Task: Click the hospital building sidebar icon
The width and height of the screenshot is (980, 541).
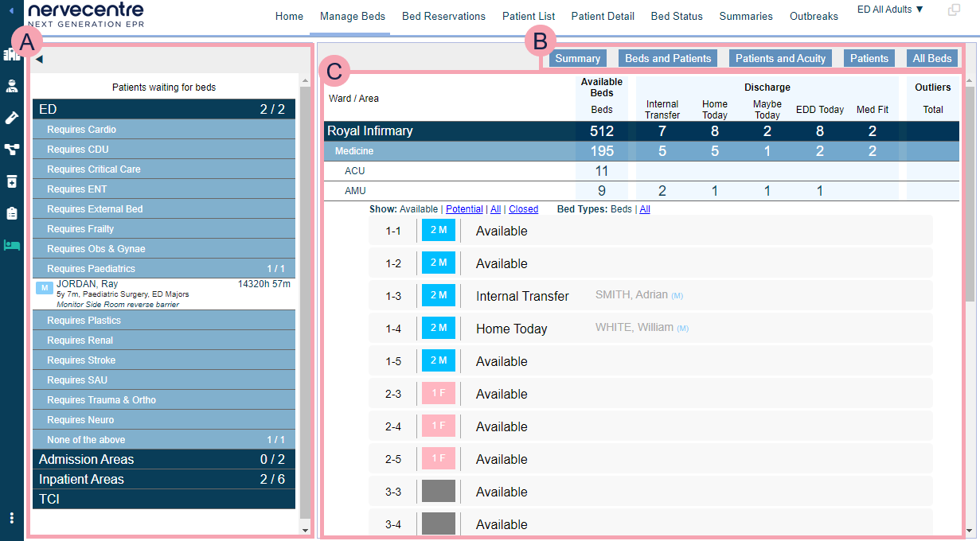Action: click(11, 55)
